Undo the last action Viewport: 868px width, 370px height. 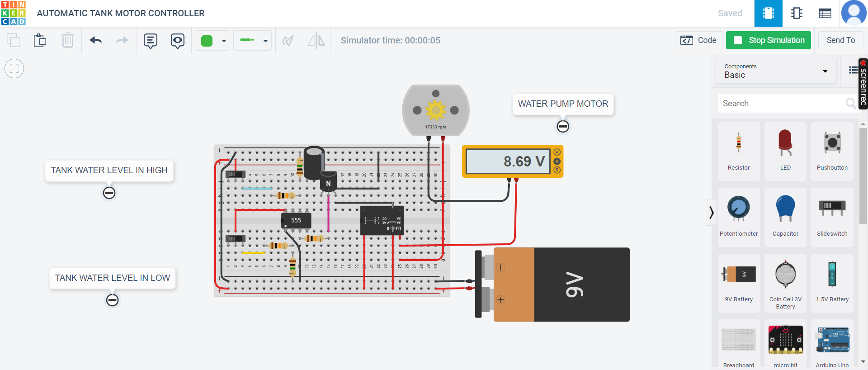click(x=96, y=40)
